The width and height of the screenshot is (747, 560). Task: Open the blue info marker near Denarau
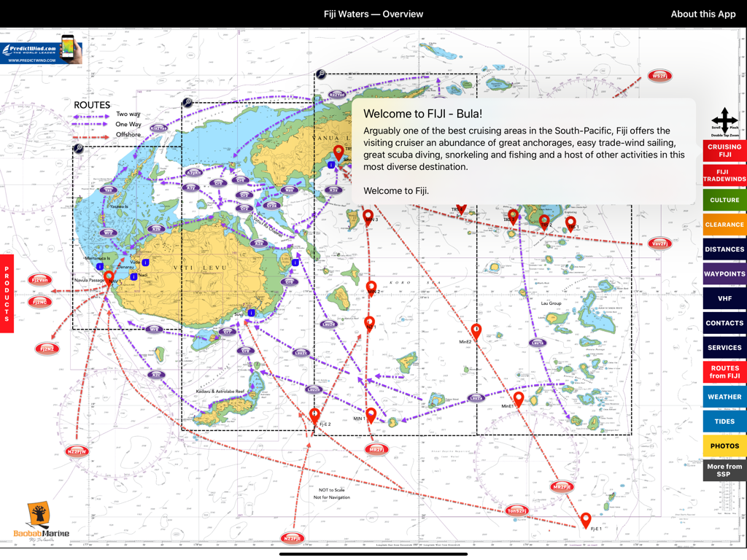point(100,267)
